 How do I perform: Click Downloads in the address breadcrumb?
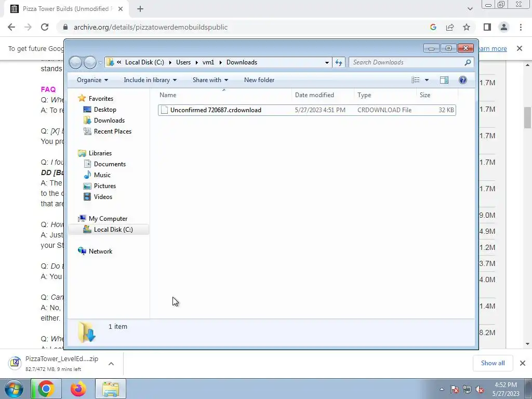click(242, 62)
